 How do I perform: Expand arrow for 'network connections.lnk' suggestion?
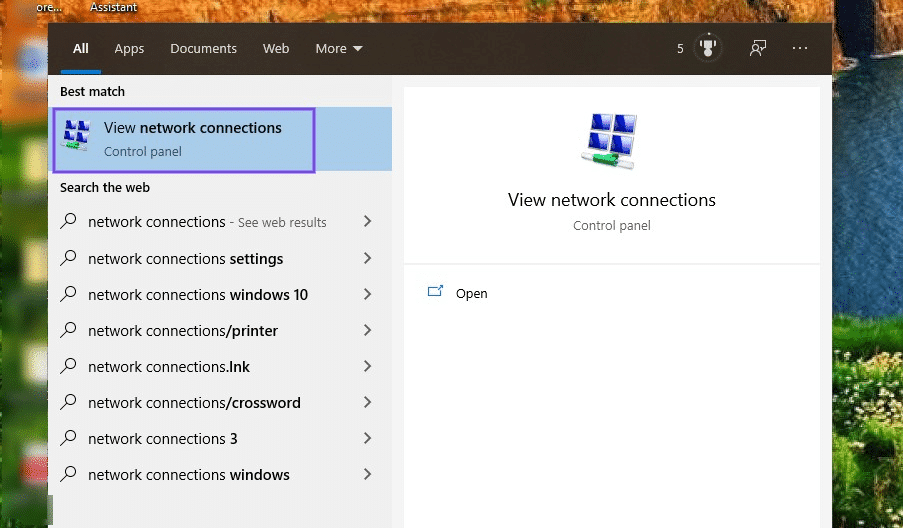[367, 366]
